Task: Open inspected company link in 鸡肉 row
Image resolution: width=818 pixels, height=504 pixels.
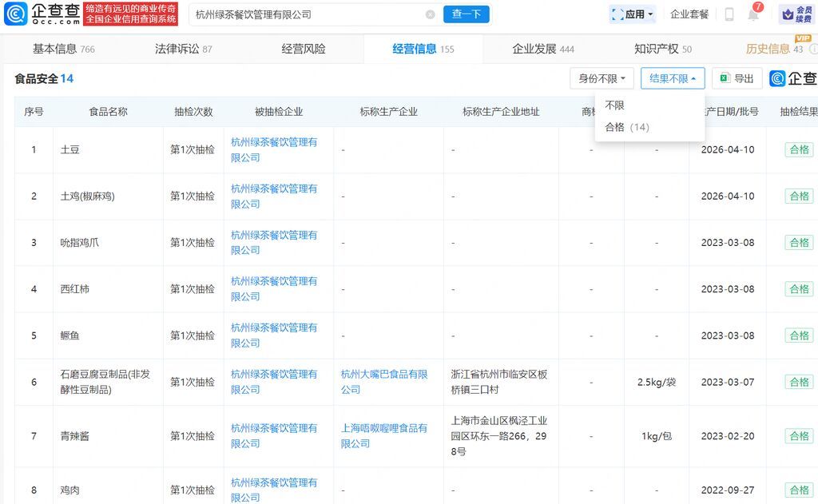Action: pos(274,490)
